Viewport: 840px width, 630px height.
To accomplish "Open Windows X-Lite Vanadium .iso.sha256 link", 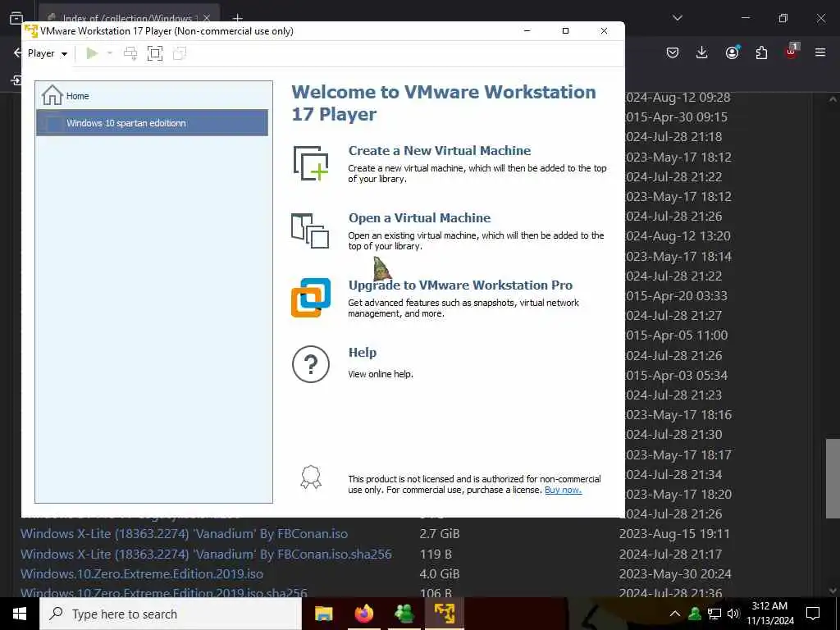I will [206, 554].
